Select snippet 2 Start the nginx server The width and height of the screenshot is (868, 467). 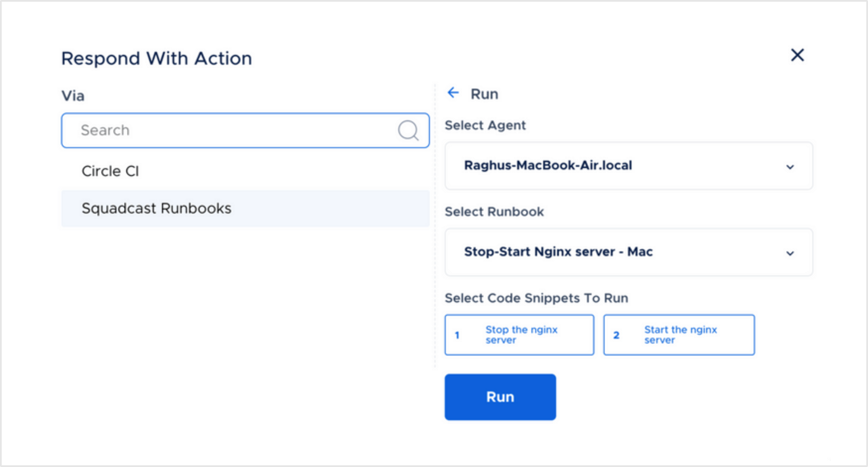click(x=679, y=335)
